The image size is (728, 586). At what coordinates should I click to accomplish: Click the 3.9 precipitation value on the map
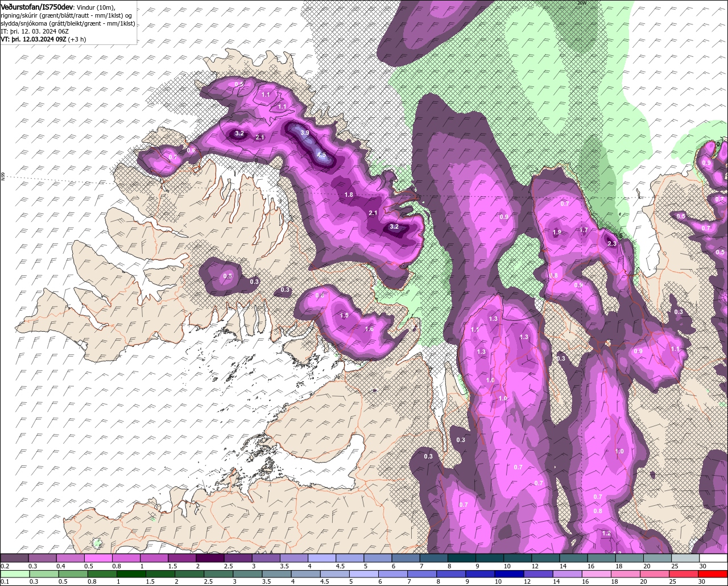pyautogui.click(x=305, y=133)
